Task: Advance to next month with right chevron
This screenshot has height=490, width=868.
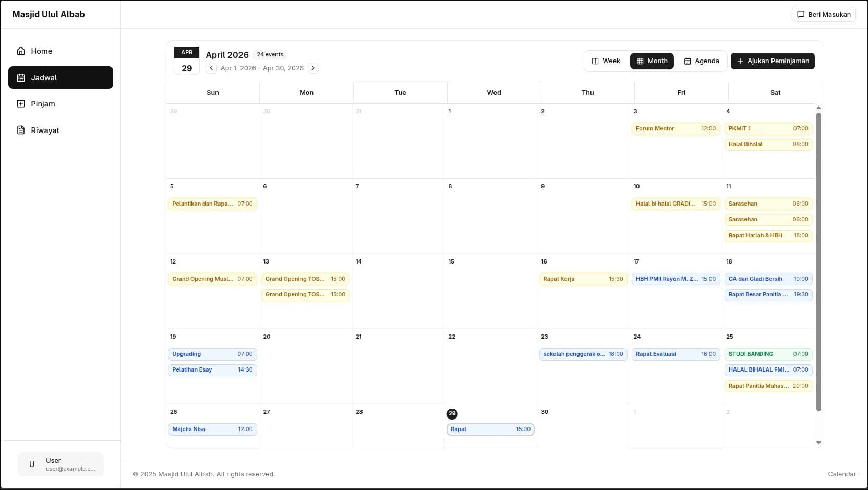Action: click(x=313, y=68)
